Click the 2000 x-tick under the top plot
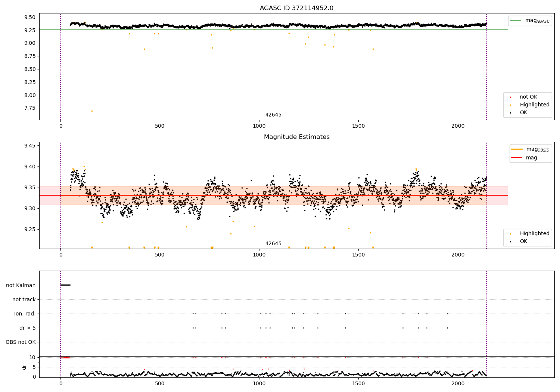 tap(458, 126)
